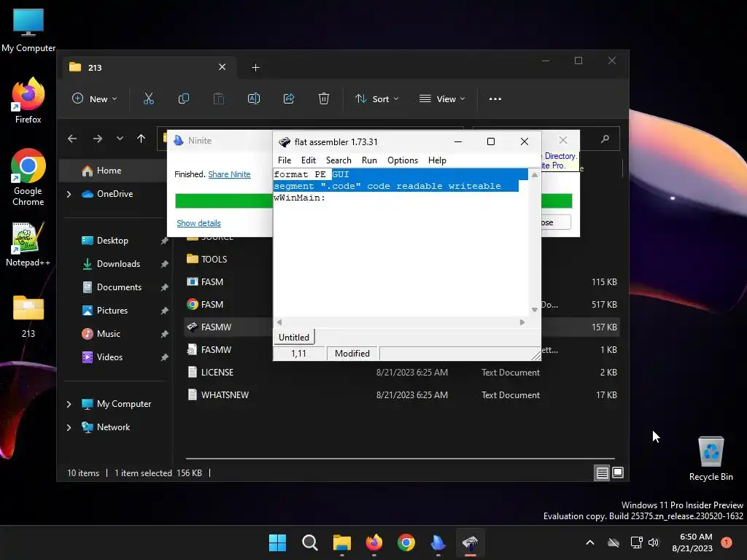Screen dimensions: 747x560
Task: Click the Delete trash icon in Explorer
Action: [323, 98]
